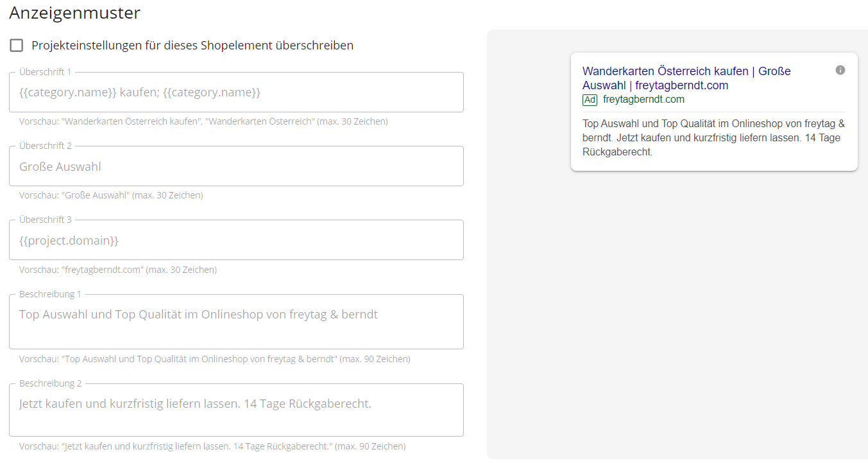
Task: Click into the Überschrift 1 field
Action: pyautogui.click(x=236, y=92)
